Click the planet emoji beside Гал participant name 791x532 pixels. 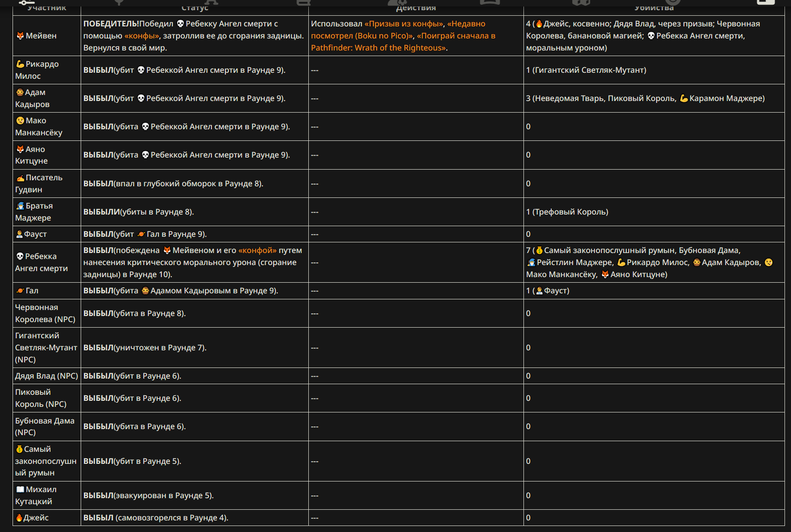point(20,291)
